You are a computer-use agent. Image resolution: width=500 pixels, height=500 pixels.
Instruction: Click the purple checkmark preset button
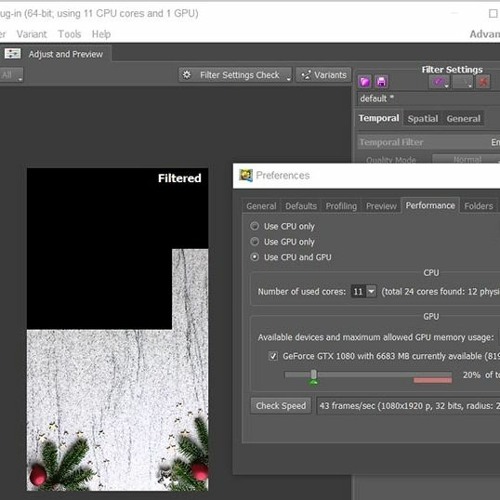[439, 82]
